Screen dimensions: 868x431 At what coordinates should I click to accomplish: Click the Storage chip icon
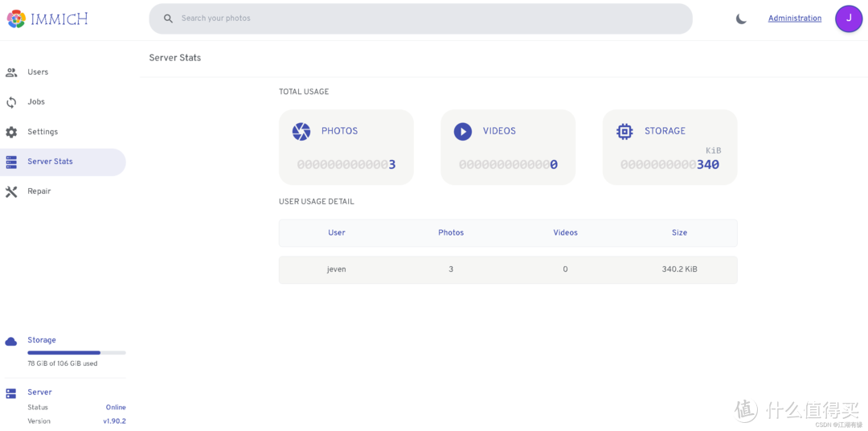[624, 131]
